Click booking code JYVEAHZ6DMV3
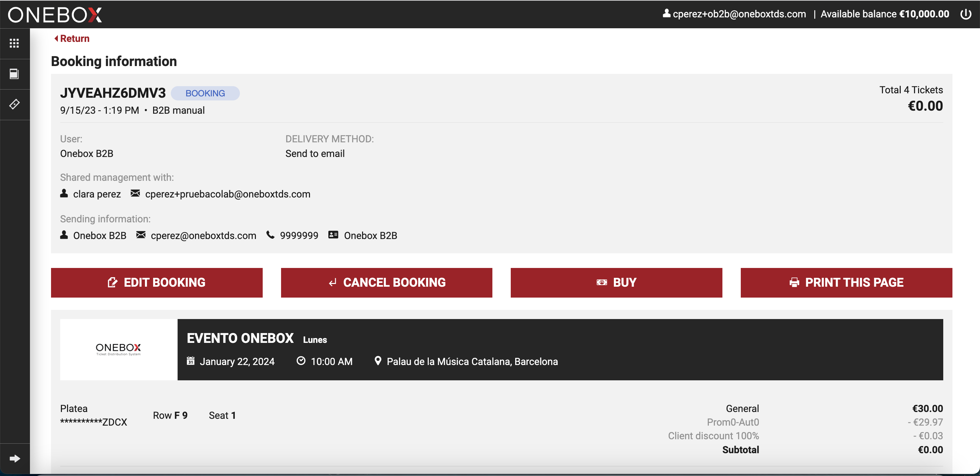This screenshot has height=476, width=980. (x=113, y=93)
